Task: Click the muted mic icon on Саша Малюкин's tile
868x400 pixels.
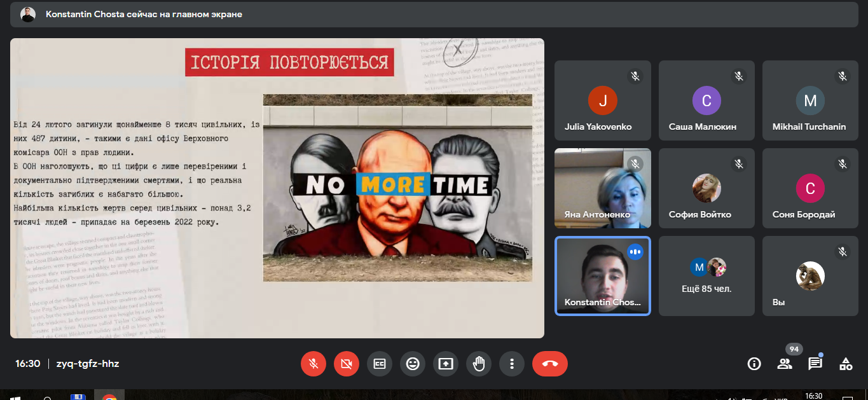Action: pos(738,76)
